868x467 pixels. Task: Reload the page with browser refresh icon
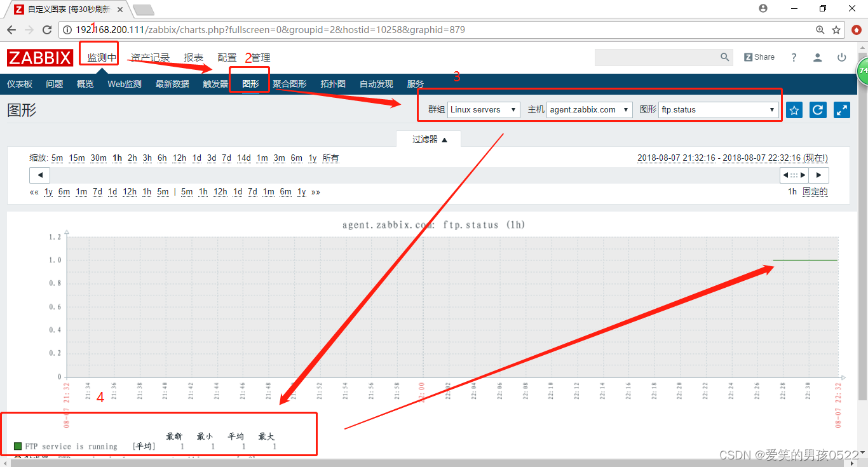[47, 30]
